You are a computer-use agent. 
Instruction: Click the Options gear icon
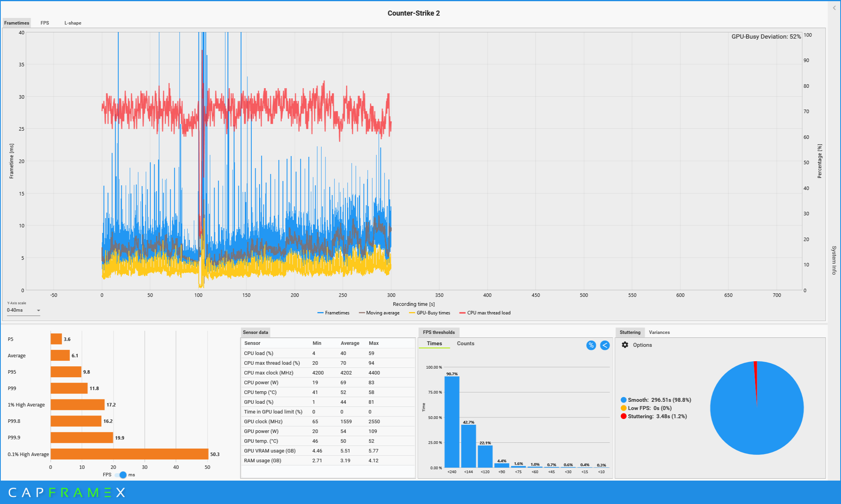[x=625, y=345]
